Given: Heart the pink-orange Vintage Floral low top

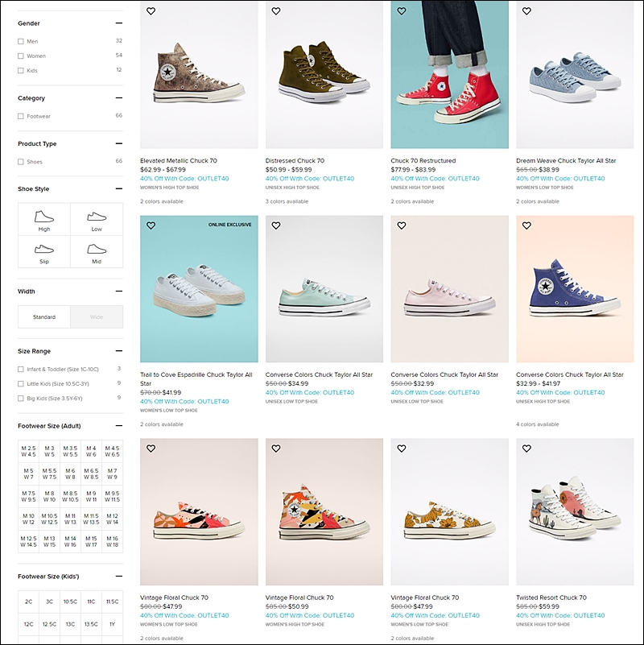Looking at the screenshot, I should click(x=151, y=449).
